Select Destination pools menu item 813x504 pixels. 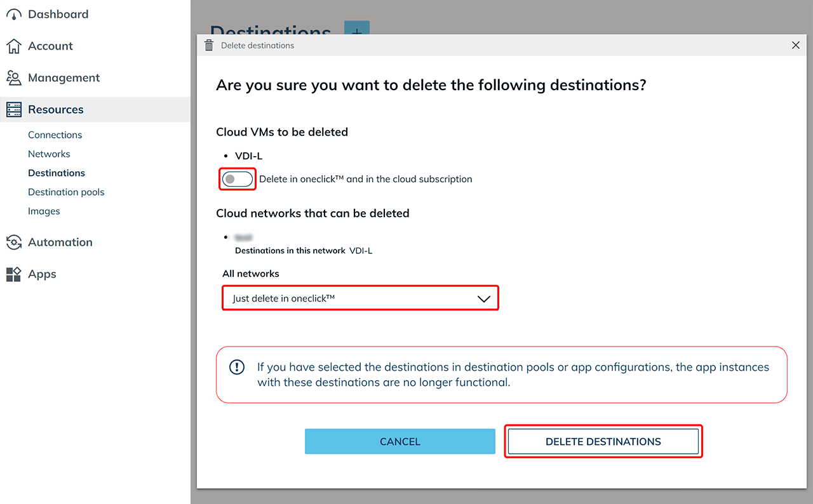click(x=66, y=192)
